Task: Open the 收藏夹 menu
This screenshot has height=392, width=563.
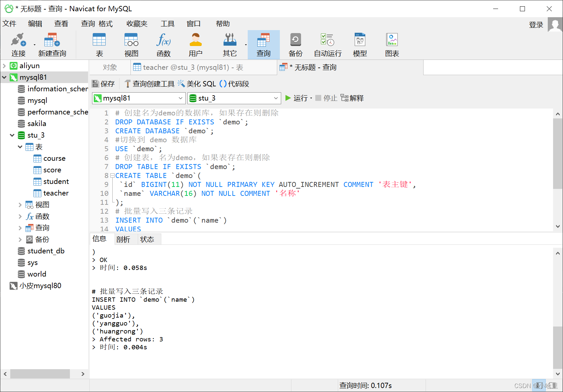Action: (x=137, y=24)
